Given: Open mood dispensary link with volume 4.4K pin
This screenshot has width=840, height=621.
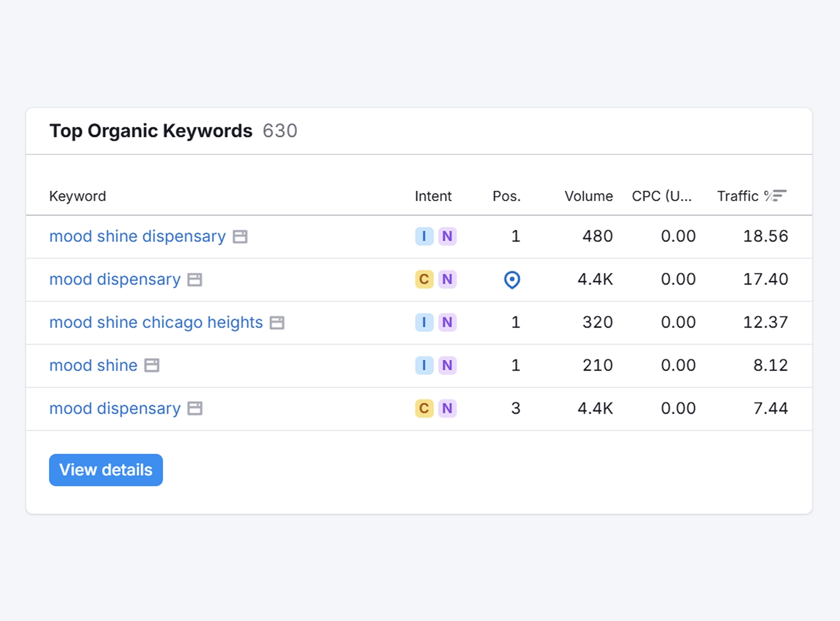Looking at the screenshot, I should click(x=115, y=279).
